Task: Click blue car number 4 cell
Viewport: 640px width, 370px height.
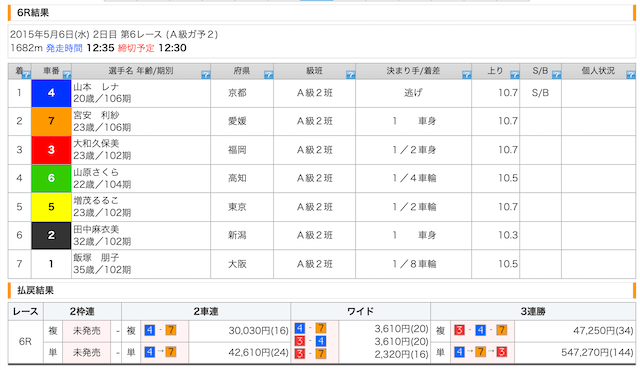Action: point(51,93)
